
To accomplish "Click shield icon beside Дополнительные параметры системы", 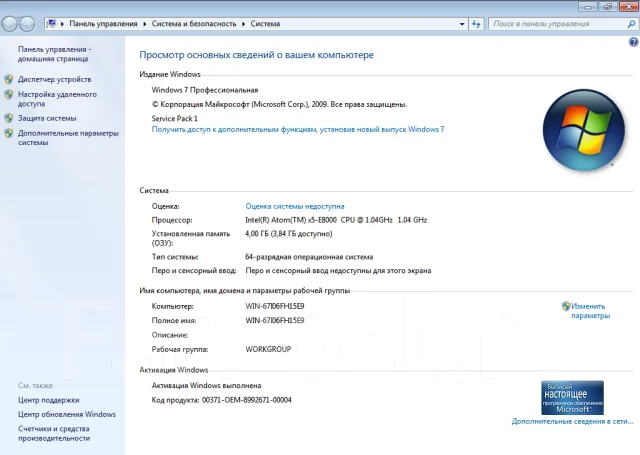I will point(9,133).
